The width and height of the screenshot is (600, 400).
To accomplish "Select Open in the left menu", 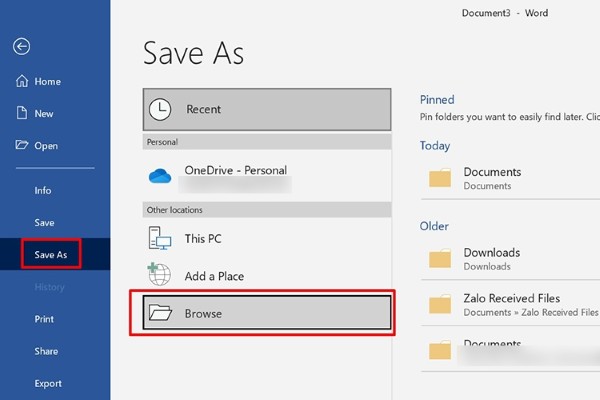I will tap(46, 146).
